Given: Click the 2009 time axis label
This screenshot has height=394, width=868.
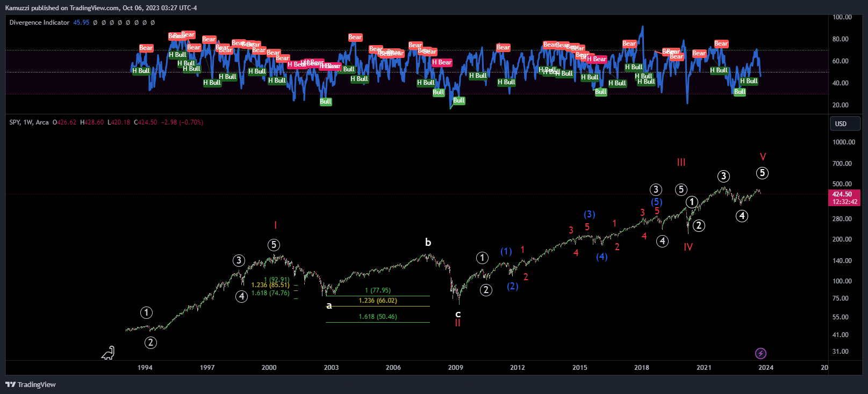Looking at the screenshot, I should [456, 368].
